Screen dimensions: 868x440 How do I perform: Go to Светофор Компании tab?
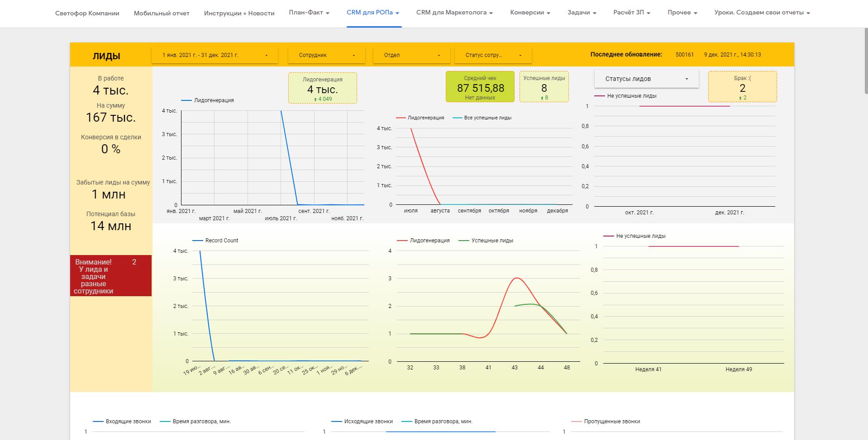click(87, 13)
